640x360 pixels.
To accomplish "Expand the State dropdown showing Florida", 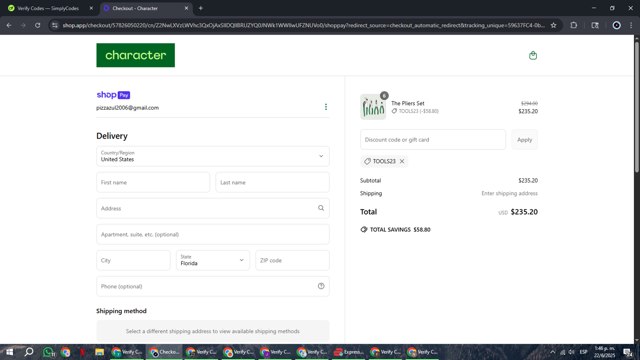I will [x=213, y=260].
